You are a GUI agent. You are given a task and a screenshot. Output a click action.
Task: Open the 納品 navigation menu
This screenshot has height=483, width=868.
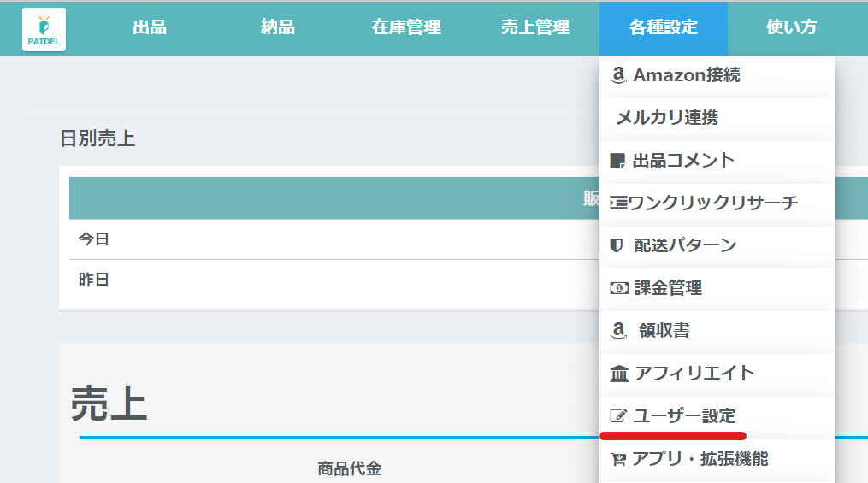point(278,28)
